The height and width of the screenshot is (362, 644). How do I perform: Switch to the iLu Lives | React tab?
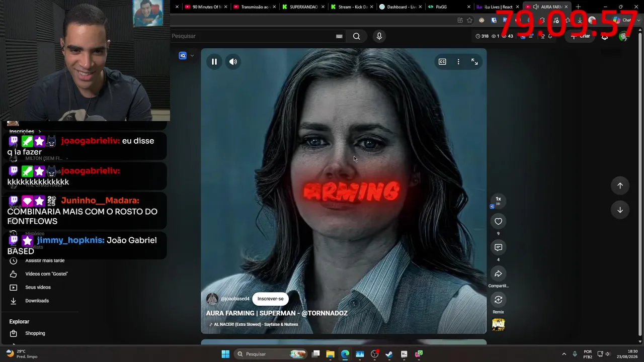(x=495, y=7)
